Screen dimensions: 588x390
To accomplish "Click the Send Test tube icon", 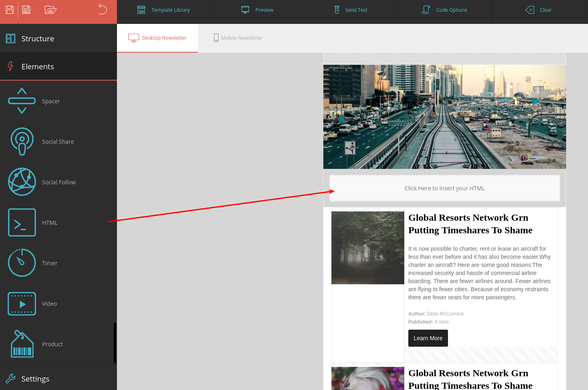I will click(x=337, y=10).
